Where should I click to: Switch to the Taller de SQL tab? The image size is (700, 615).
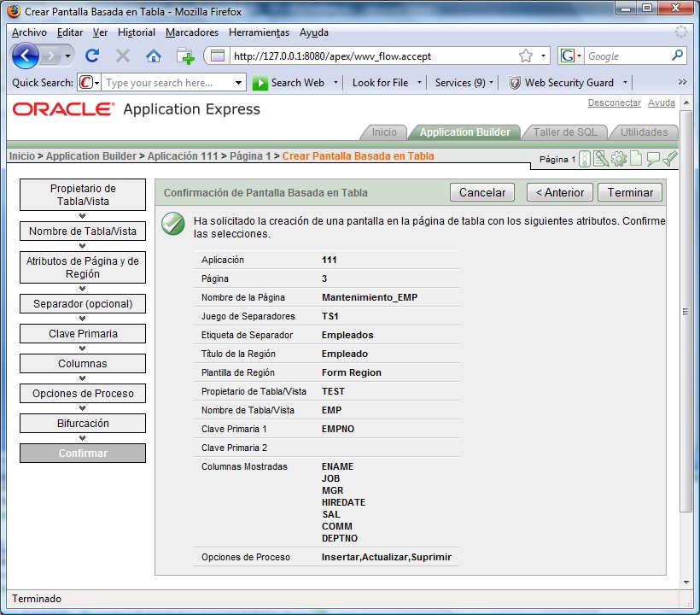click(x=565, y=132)
